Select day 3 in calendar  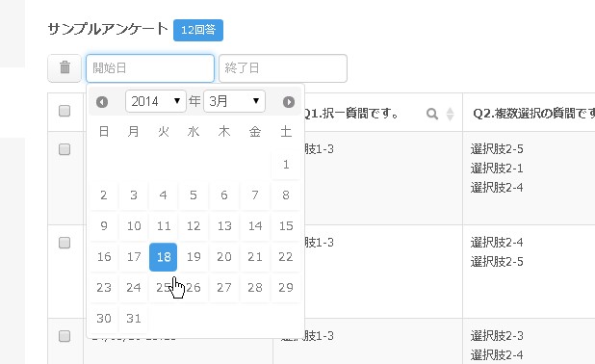click(x=134, y=195)
